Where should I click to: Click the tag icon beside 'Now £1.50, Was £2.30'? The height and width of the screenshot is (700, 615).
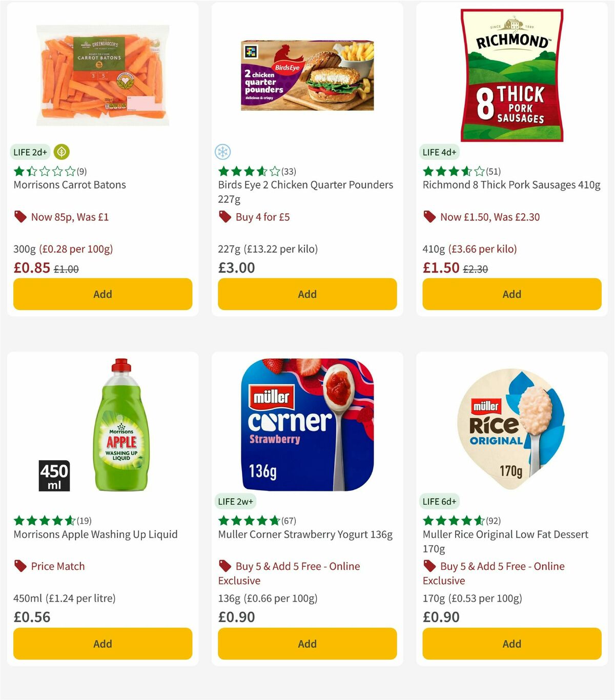[x=430, y=217]
